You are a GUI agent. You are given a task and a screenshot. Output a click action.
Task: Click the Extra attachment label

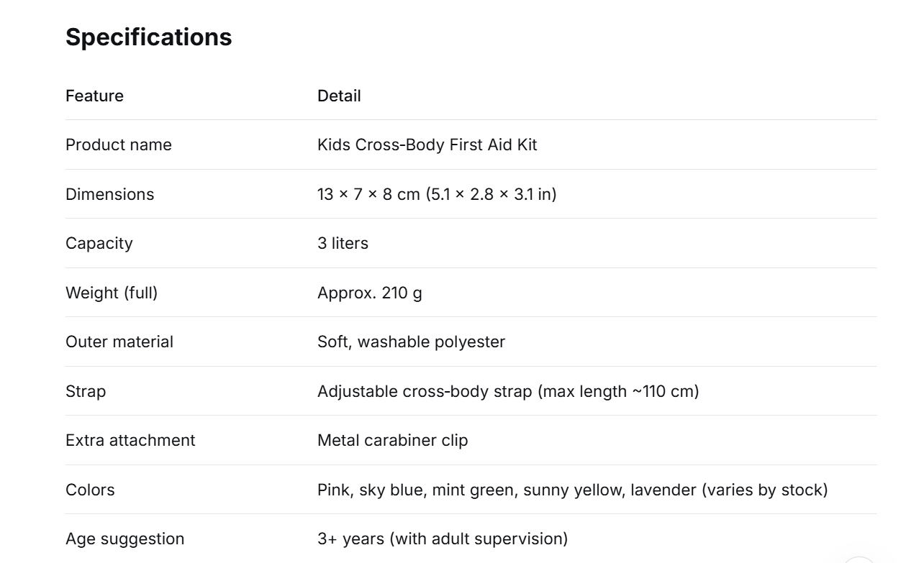[130, 440]
